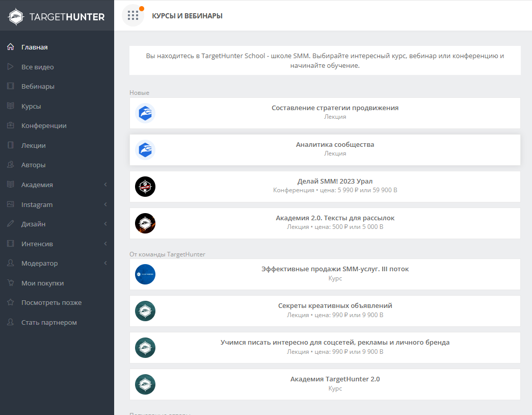Expand the Академия sidebar submenu
Image resolution: width=532 pixels, height=415 pixels.
tap(105, 185)
